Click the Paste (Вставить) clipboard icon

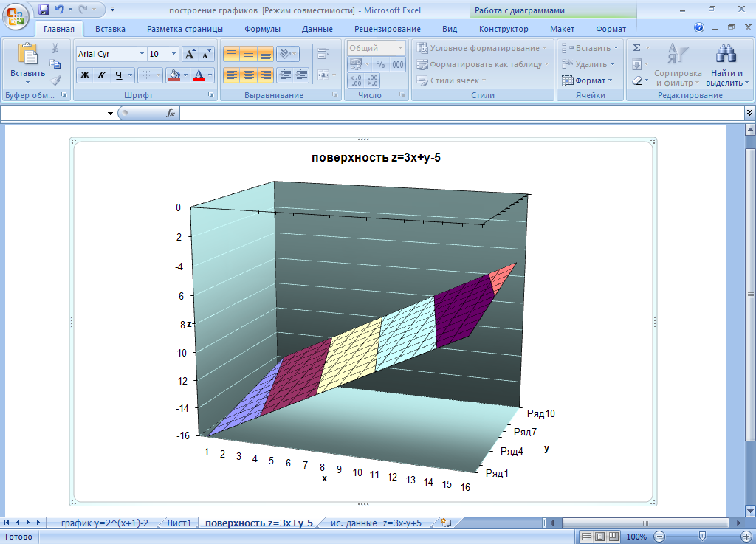27,53
